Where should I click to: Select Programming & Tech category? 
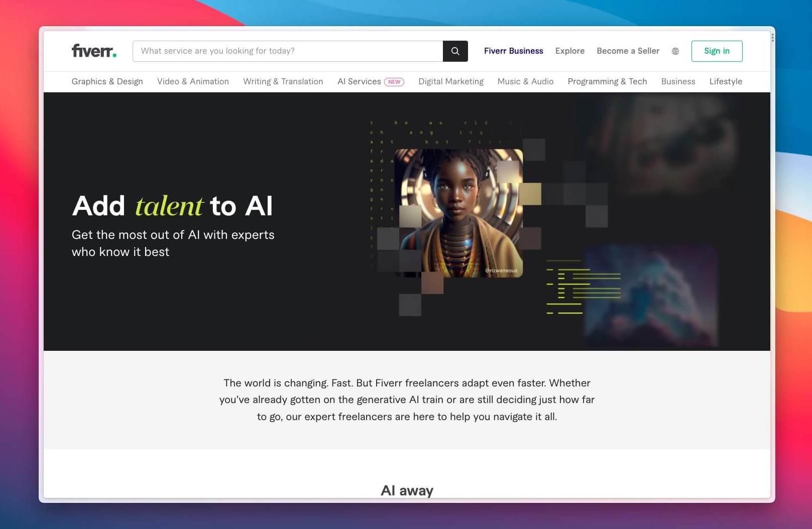[x=607, y=81]
